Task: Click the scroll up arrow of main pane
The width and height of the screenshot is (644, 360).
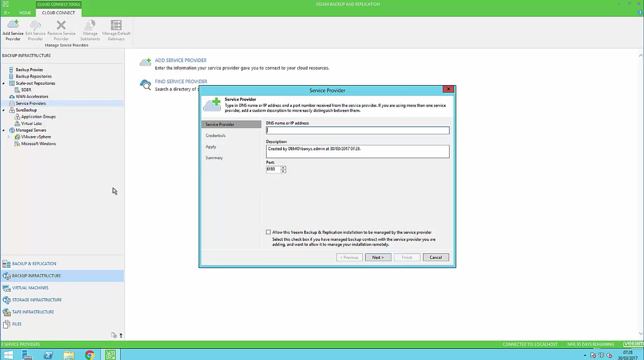Action: point(641,56)
